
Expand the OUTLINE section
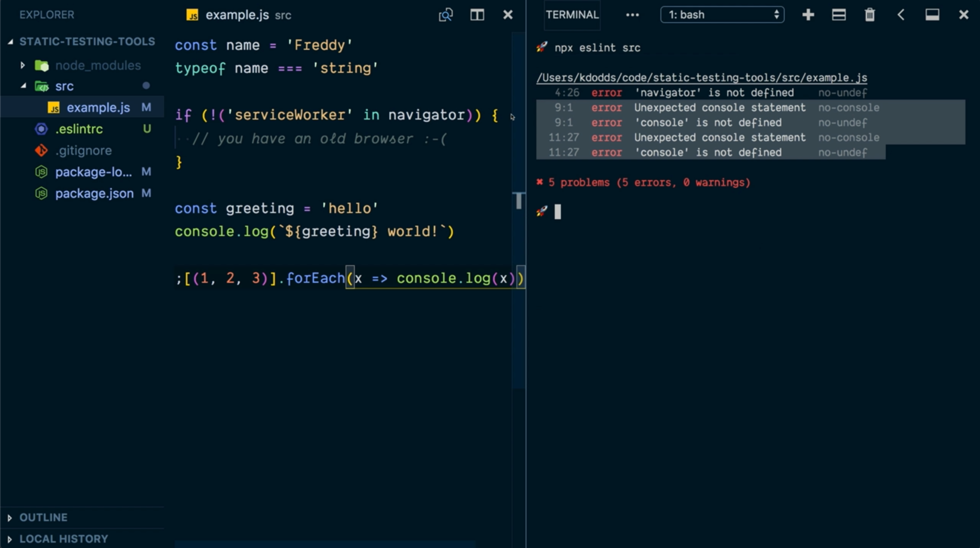click(x=43, y=517)
